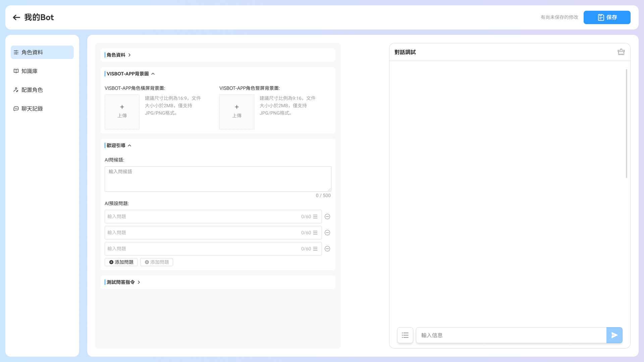Expand the 測試問答指令 section

tap(123, 282)
